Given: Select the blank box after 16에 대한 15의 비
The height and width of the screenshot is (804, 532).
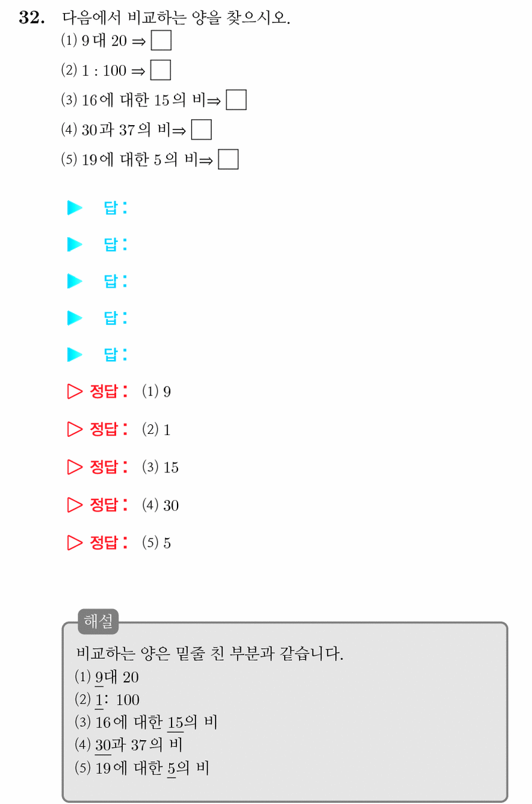Looking at the screenshot, I should pos(236,100).
